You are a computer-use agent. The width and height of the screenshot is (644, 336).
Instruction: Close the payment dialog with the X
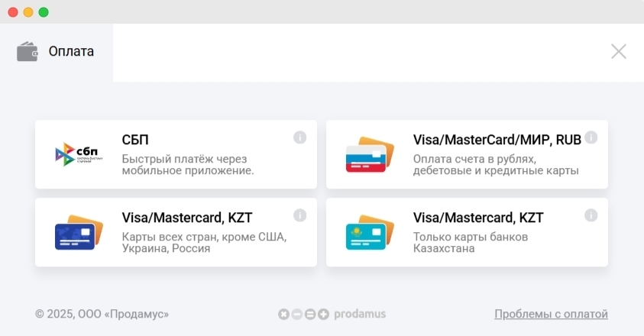618,52
